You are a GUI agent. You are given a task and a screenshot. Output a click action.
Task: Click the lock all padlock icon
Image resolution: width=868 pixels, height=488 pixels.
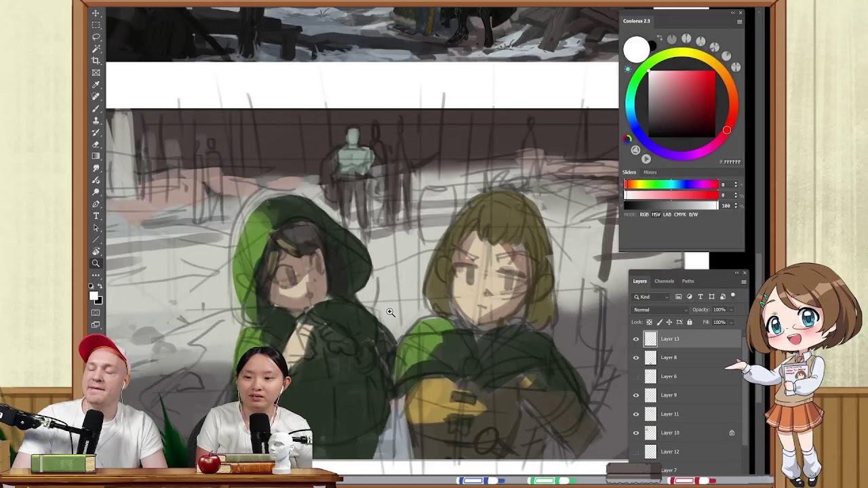(x=690, y=322)
